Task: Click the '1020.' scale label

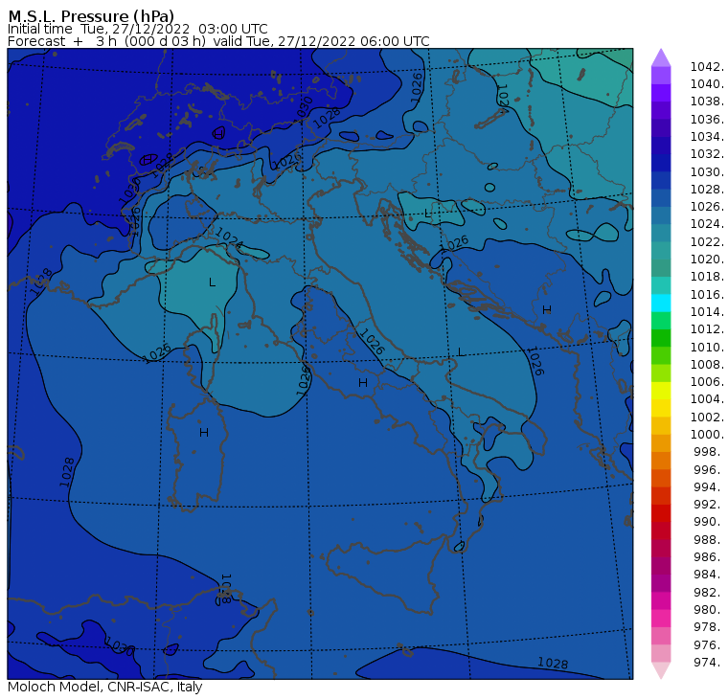Action: coord(707,259)
